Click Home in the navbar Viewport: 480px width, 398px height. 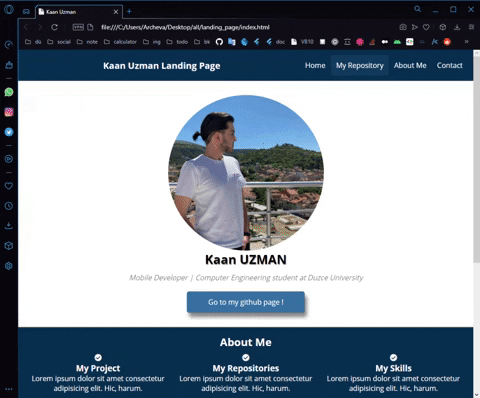(x=315, y=65)
